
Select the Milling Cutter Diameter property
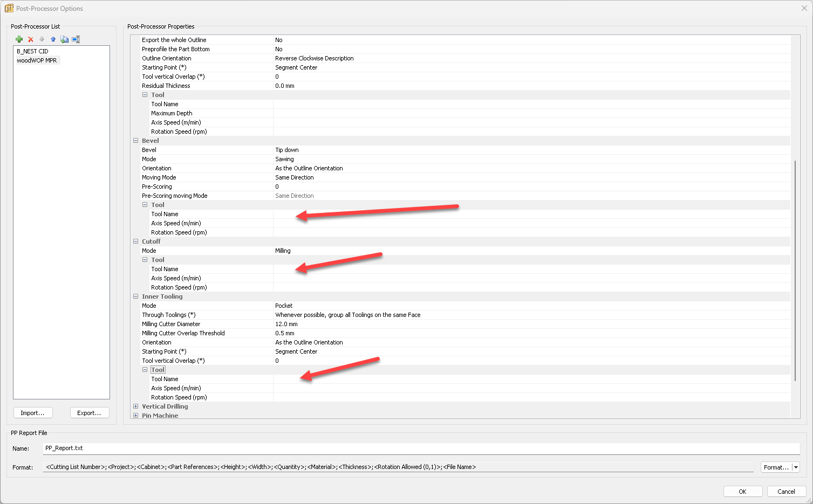[171, 324]
